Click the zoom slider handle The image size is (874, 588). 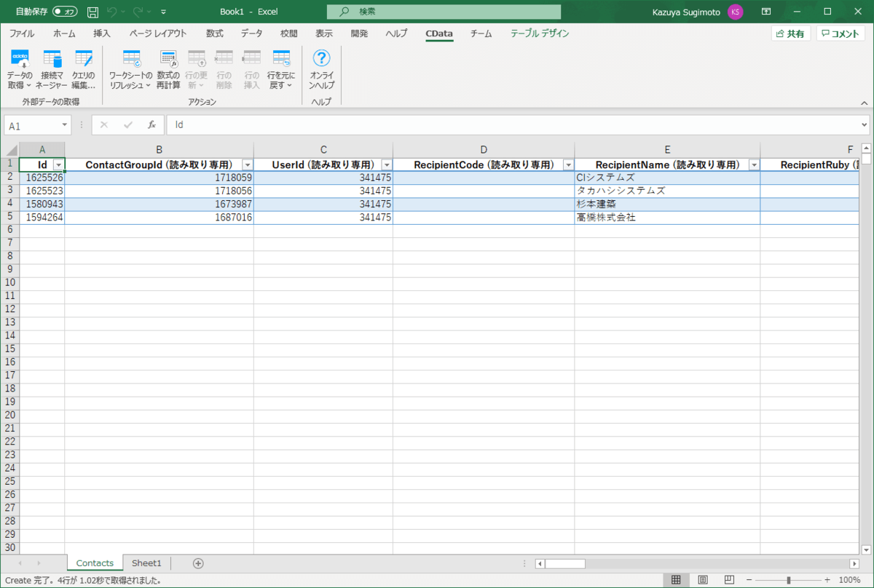point(789,580)
